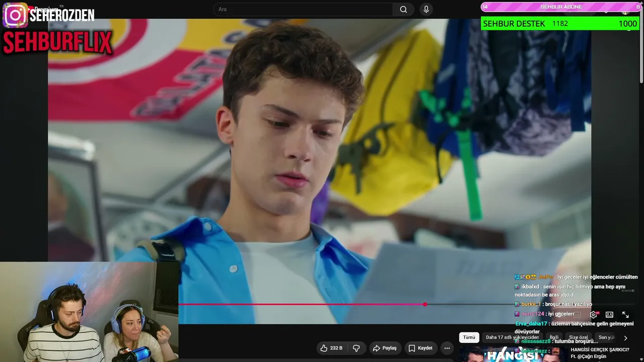
Task: Click the chat username nurr2124
Action: [533, 314]
